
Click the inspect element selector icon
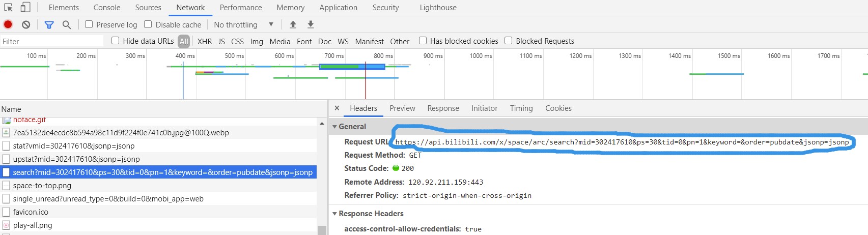click(x=8, y=7)
